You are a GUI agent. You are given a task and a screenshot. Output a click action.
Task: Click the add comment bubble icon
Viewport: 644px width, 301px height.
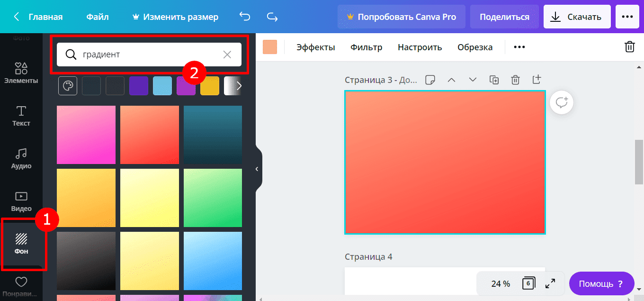(x=562, y=103)
